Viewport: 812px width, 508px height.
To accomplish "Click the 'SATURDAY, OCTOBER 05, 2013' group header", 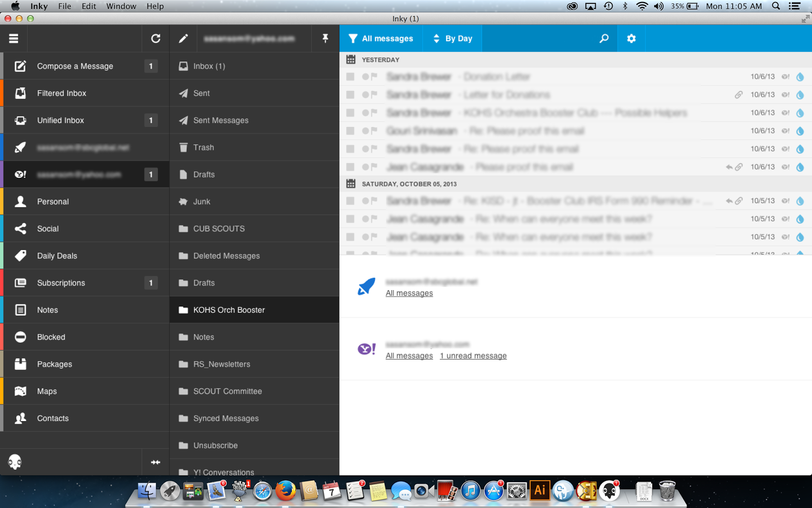I will point(576,184).
